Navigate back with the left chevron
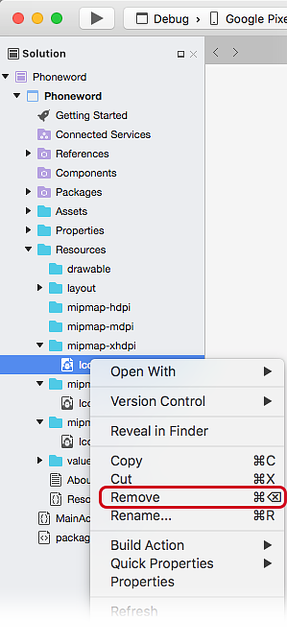This screenshot has width=287, height=644. coord(216,52)
